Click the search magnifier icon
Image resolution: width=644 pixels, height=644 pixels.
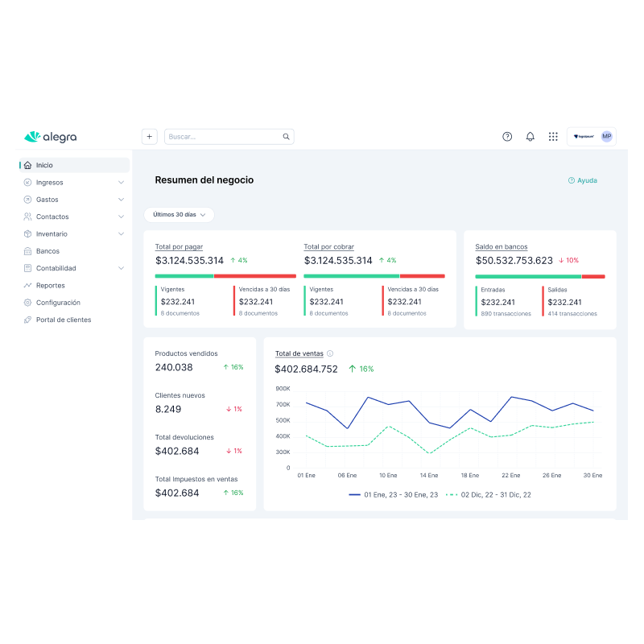click(x=286, y=137)
